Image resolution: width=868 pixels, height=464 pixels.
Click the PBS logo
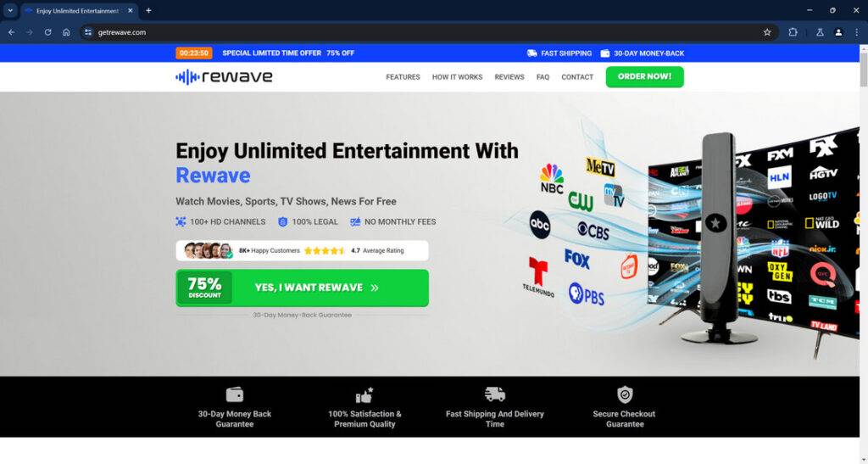pos(587,294)
